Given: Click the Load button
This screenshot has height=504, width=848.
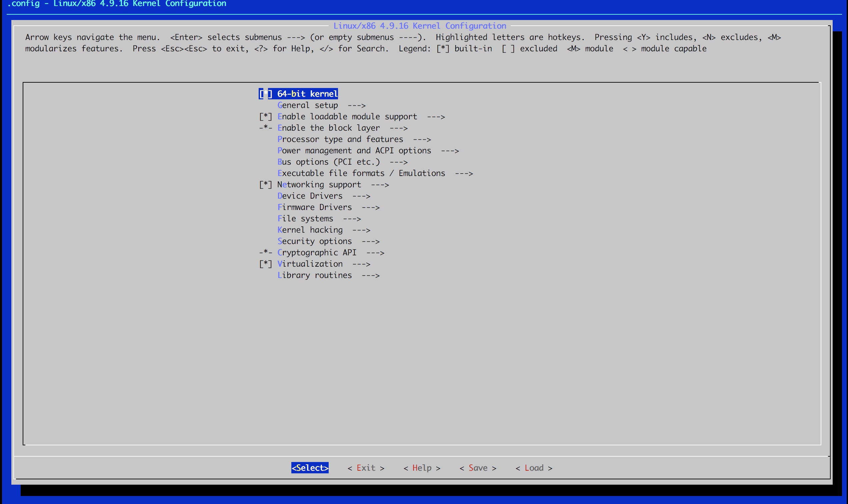Looking at the screenshot, I should pos(534,468).
